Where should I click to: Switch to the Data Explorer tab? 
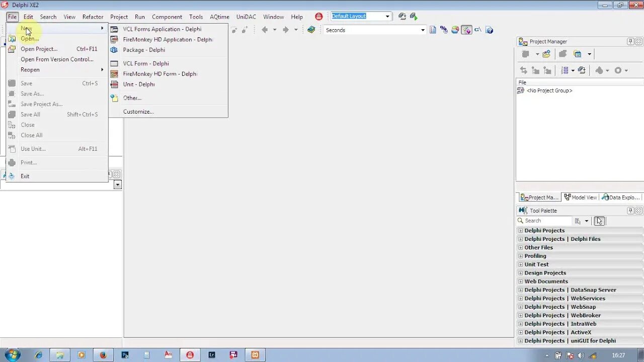coord(621,198)
